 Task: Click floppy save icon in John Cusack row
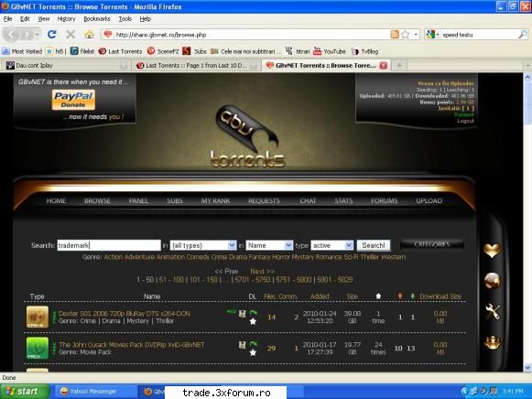click(242, 345)
